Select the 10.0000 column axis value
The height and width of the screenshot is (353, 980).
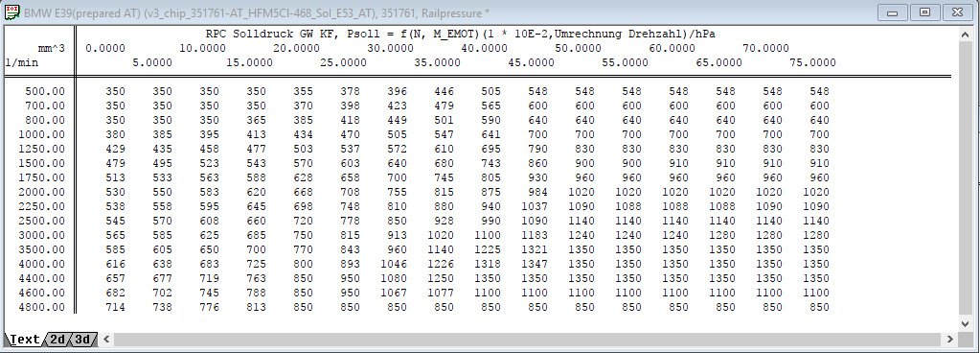click(202, 48)
